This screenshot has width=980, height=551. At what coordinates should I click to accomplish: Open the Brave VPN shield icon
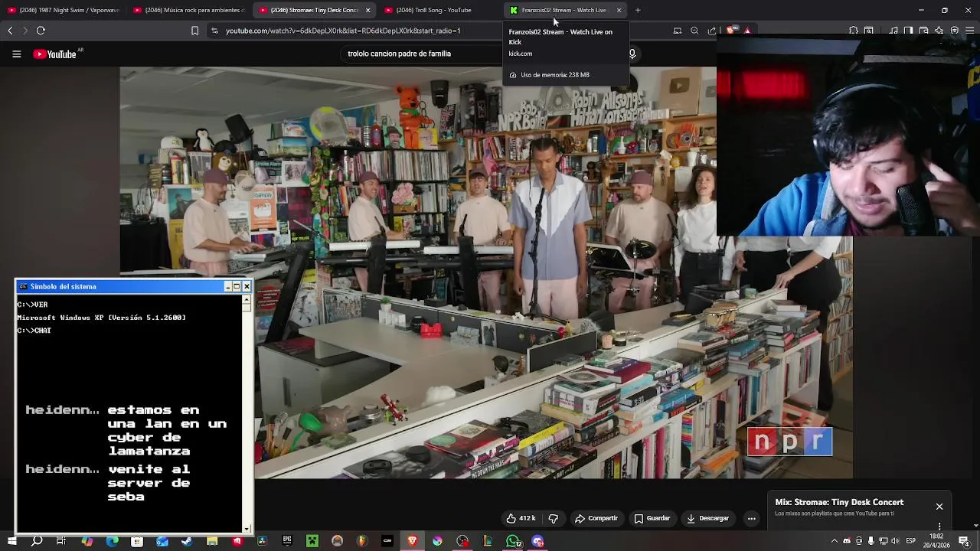coord(955,31)
